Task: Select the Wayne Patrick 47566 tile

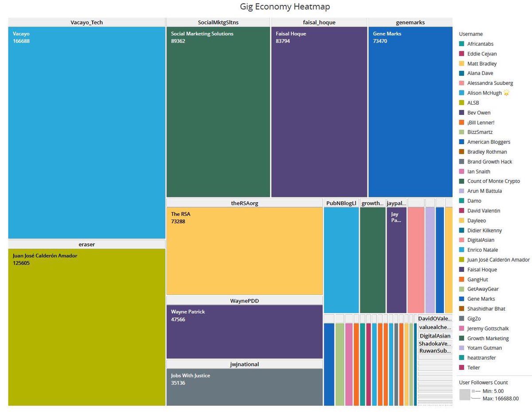Action: [x=244, y=331]
